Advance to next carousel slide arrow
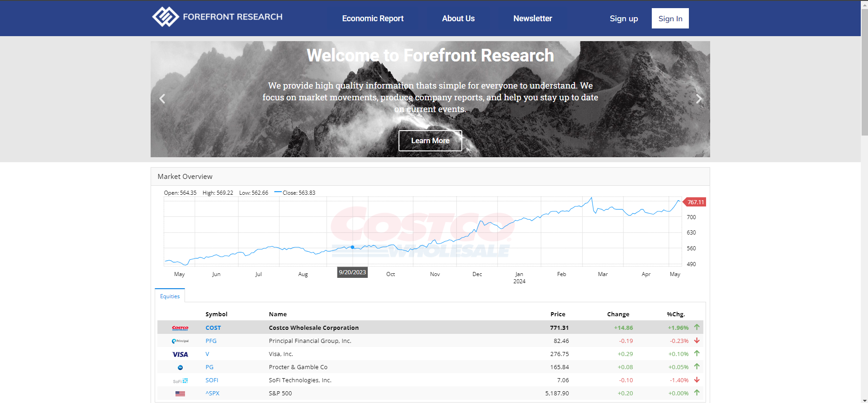This screenshot has width=868, height=403. [699, 99]
